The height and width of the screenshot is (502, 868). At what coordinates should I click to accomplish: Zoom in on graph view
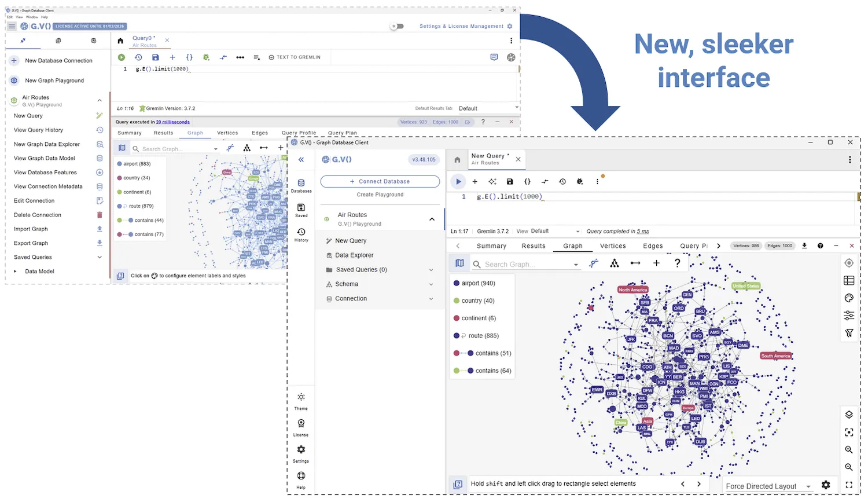849,449
